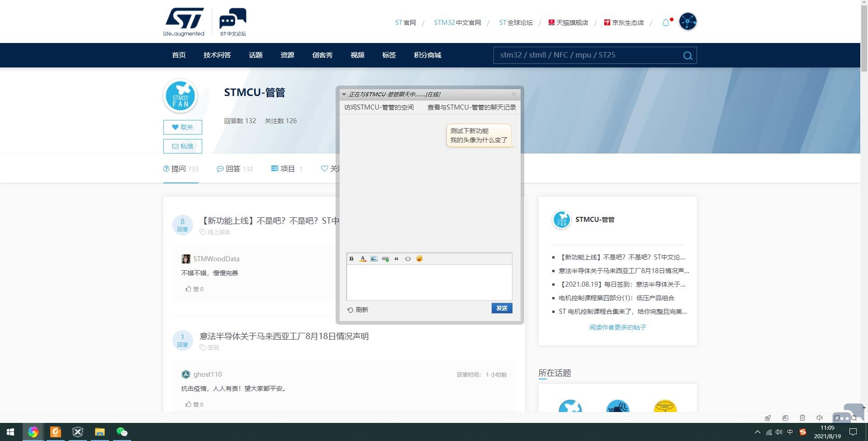Viewport: 868px width, 441px height.
Task: Open 标签 nav item
Action: (x=389, y=55)
